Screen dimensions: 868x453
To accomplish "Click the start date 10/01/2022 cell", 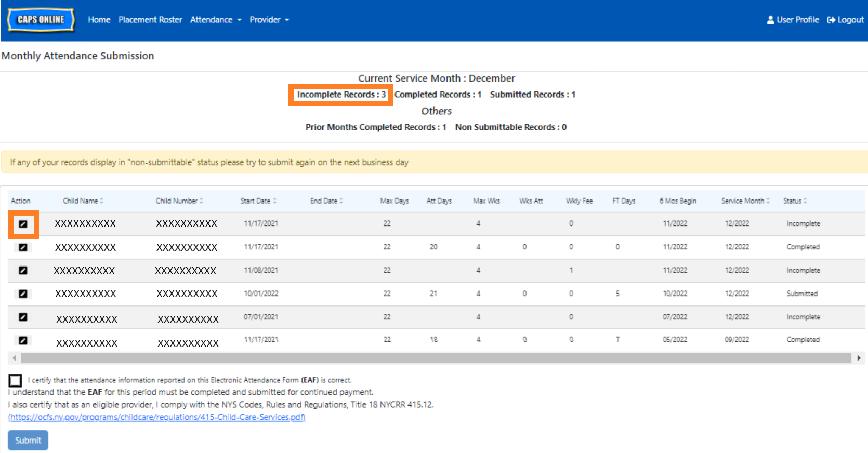I will click(x=261, y=294).
